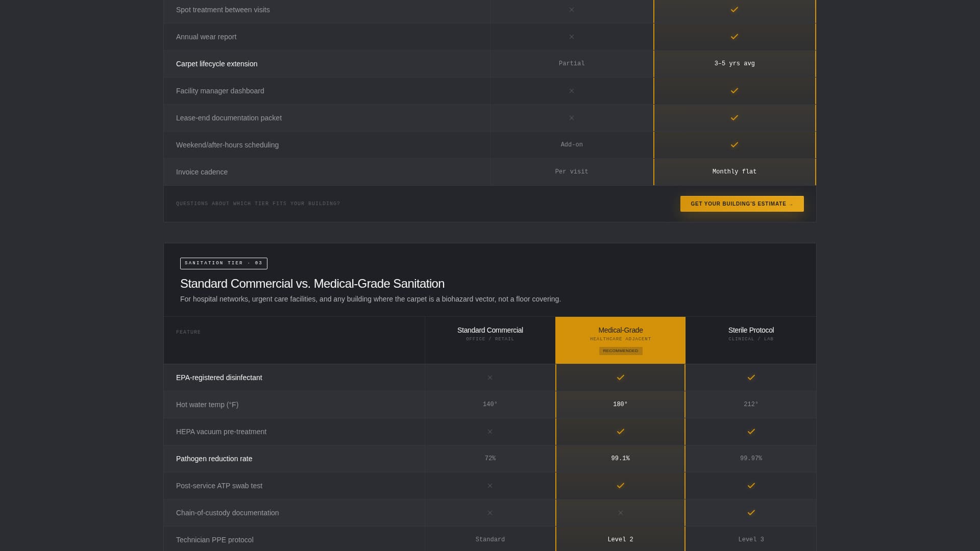Click the 'Partial' cell value

pyautogui.click(x=572, y=63)
